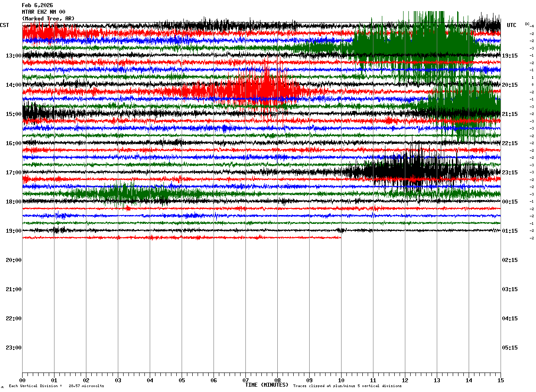Image resolution: width=536 pixels, height=392 pixels.
Task: Click the Each Vertical Division scale note
Action: (x=56, y=386)
